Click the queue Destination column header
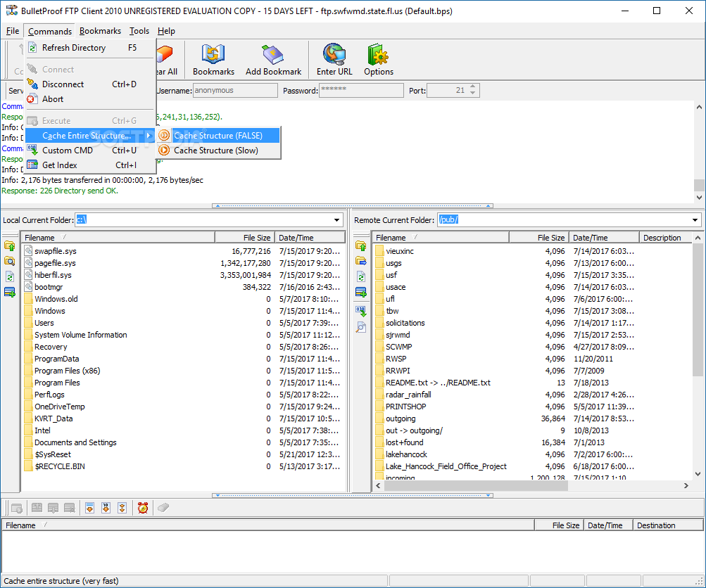This screenshot has height=588, width=706. pos(668,525)
